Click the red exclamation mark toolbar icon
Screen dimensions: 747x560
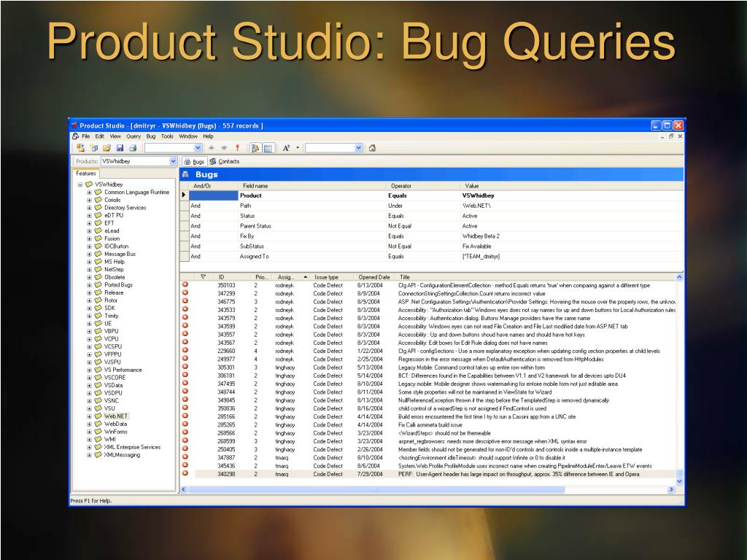click(x=237, y=148)
